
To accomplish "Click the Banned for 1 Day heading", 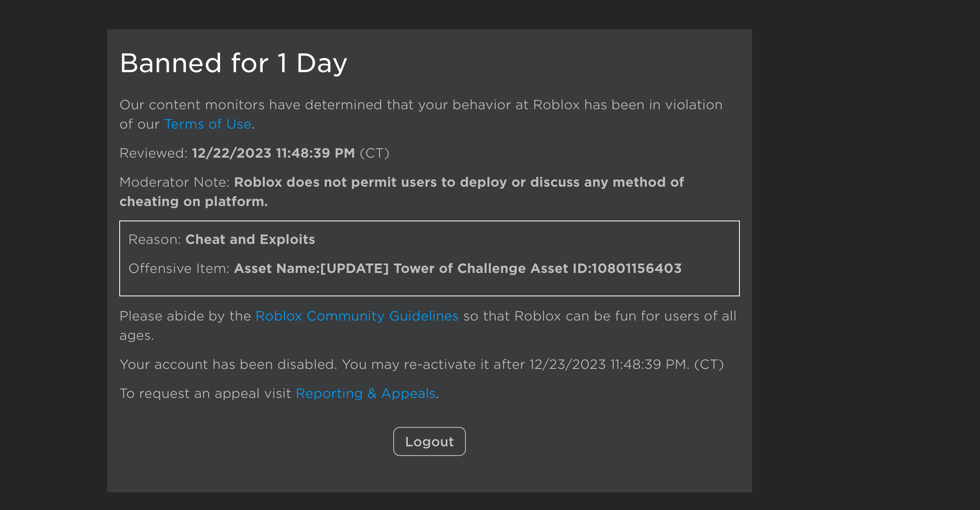I will click(x=233, y=63).
